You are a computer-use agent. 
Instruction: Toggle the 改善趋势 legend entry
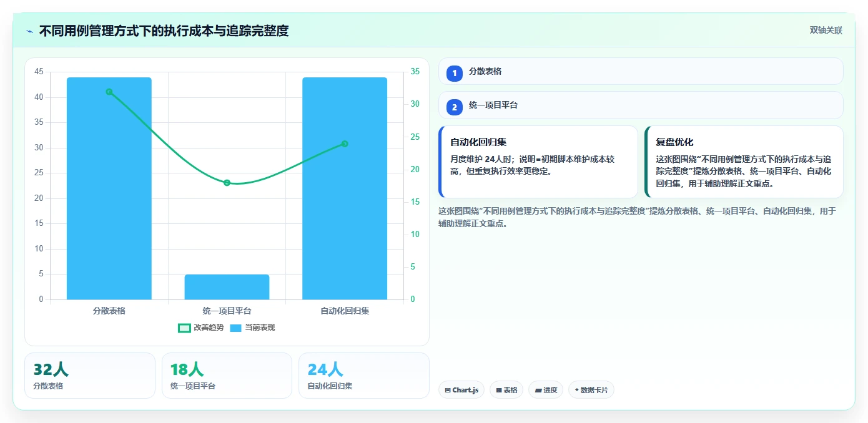click(200, 328)
